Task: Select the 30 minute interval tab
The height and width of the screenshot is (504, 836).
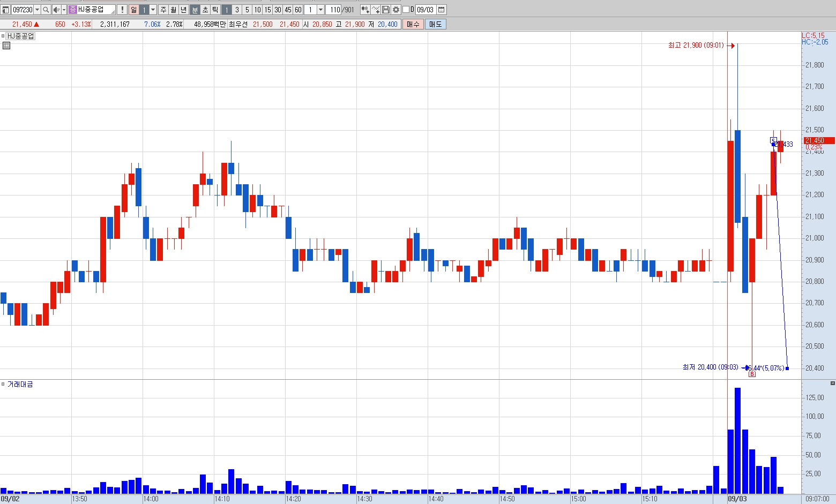Action: pyautogui.click(x=278, y=10)
